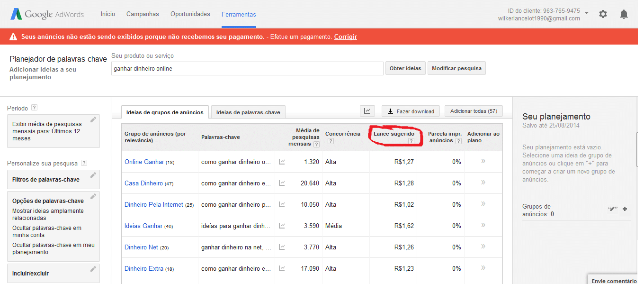The image size is (644, 284).
Task: Click the Envie comentário feedback button
Action: (x=614, y=280)
